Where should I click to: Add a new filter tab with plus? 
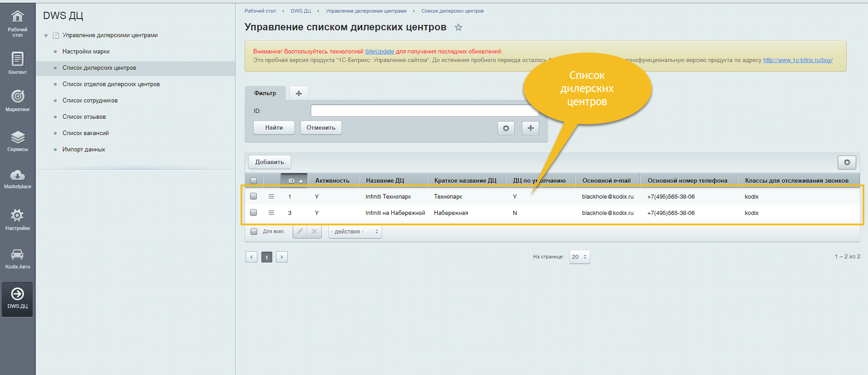tap(299, 93)
